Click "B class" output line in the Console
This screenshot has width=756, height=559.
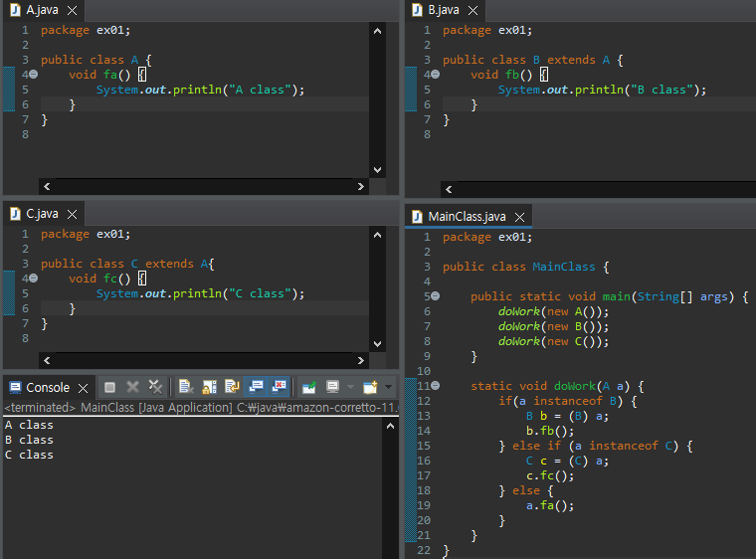(x=29, y=440)
